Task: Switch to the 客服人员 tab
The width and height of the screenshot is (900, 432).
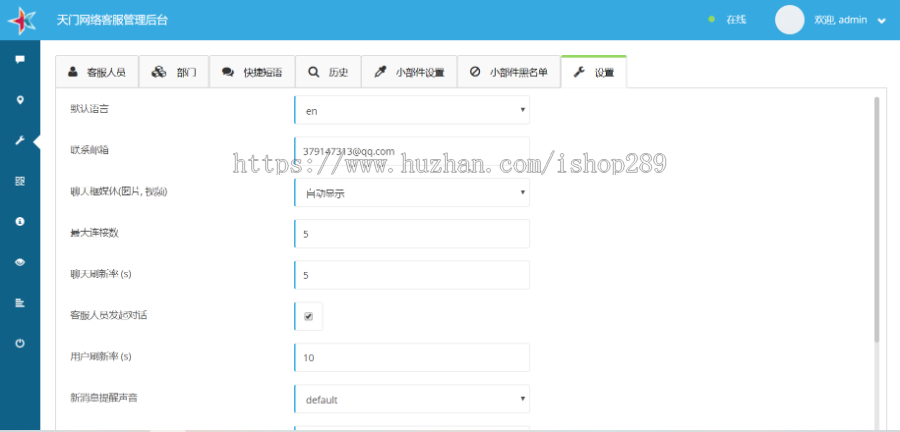Action: point(97,72)
